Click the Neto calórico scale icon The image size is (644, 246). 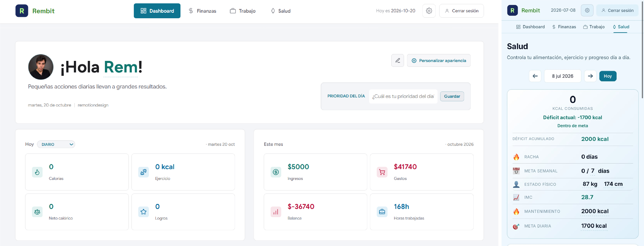37,212
